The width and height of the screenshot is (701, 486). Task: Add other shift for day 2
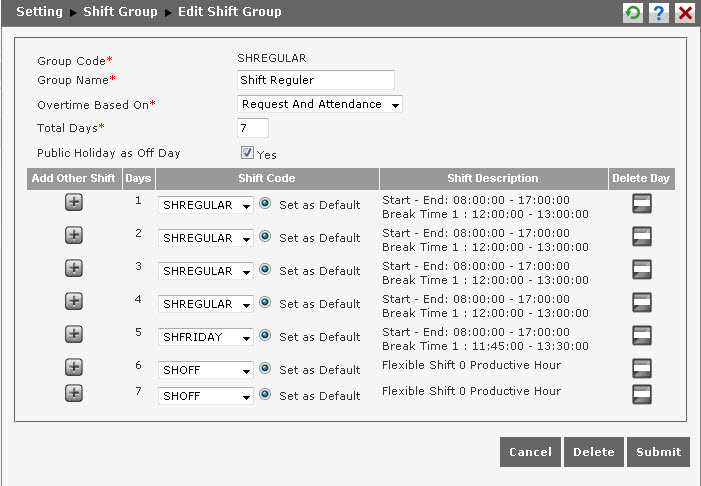tap(74, 235)
